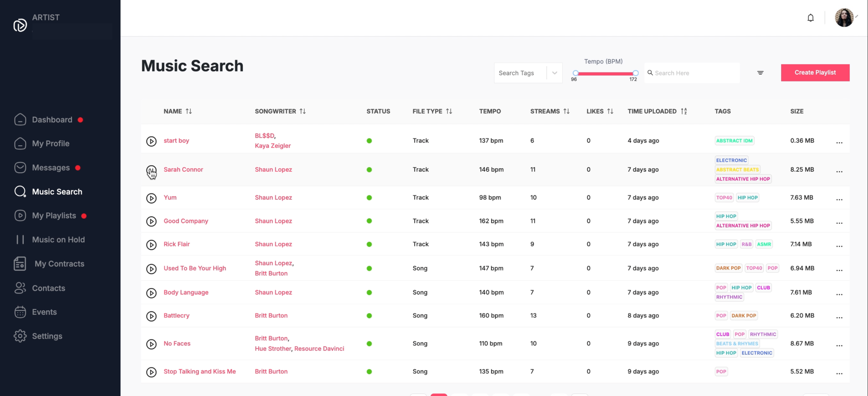This screenshot has height=396, width=868.
Task: Go to My Contracts page
Action: [59, 264]
